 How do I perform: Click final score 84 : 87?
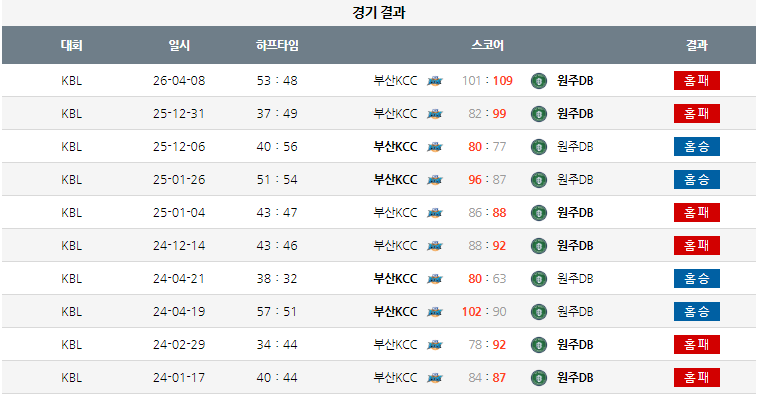point(487,378)
